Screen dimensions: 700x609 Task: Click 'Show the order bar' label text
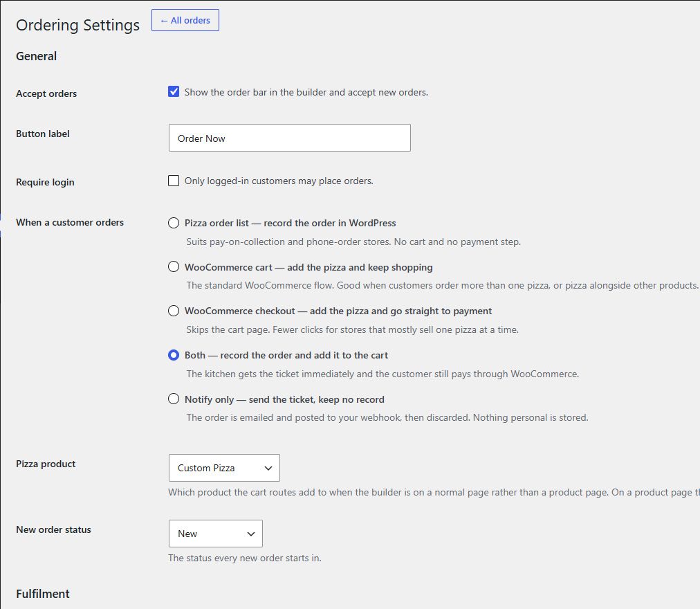click(x=306, y=92)
